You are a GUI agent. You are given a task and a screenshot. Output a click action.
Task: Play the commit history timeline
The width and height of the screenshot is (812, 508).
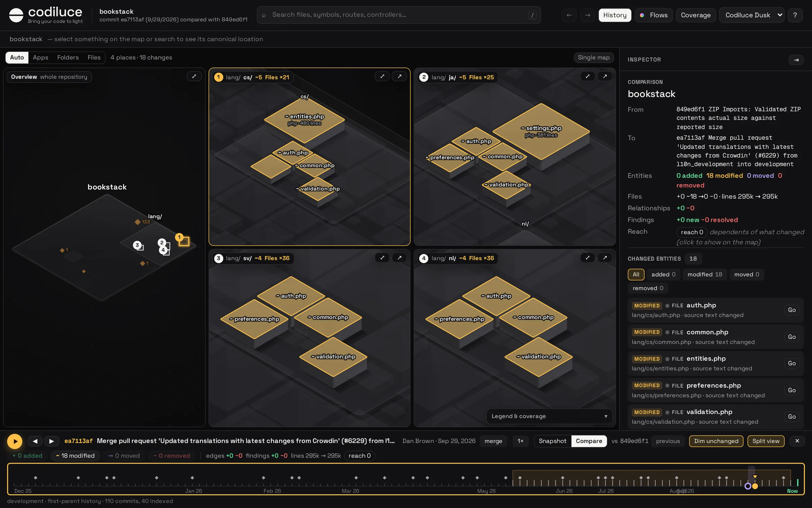tap(15, 441)
